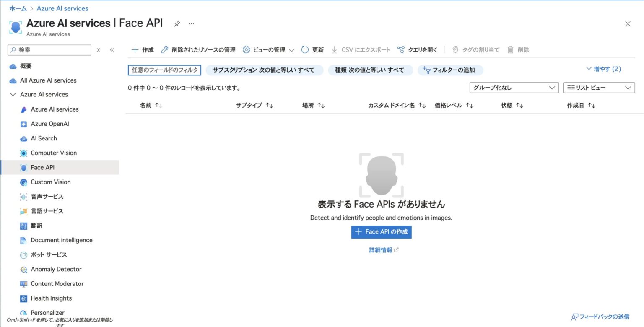This screenshot has height=327, width=644.
Task: Open the グループ化なし grouping dropdown
Action: [x=513, y=88]
